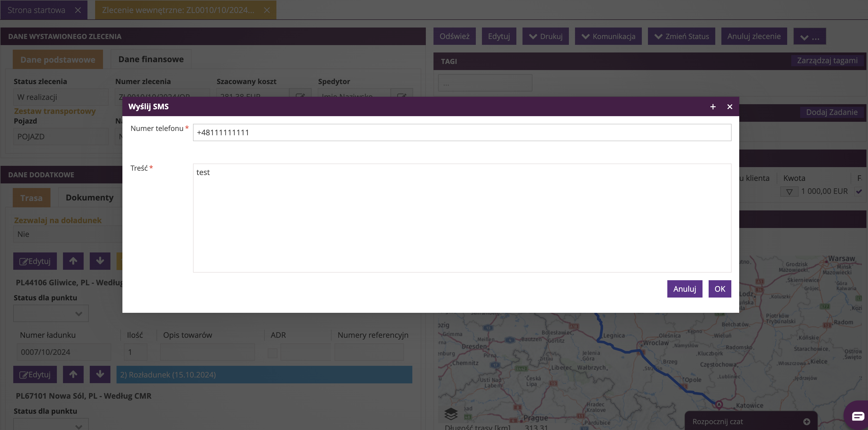Image resolution: width=868 pixels, height=430 pixels.
Task: Click Anuluj in the SMS dialog
Action: (x=684, y=289)
